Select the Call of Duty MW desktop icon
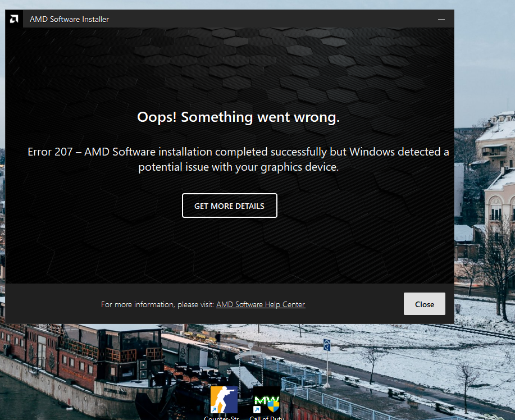515x420 pixels. pos(266,400)
